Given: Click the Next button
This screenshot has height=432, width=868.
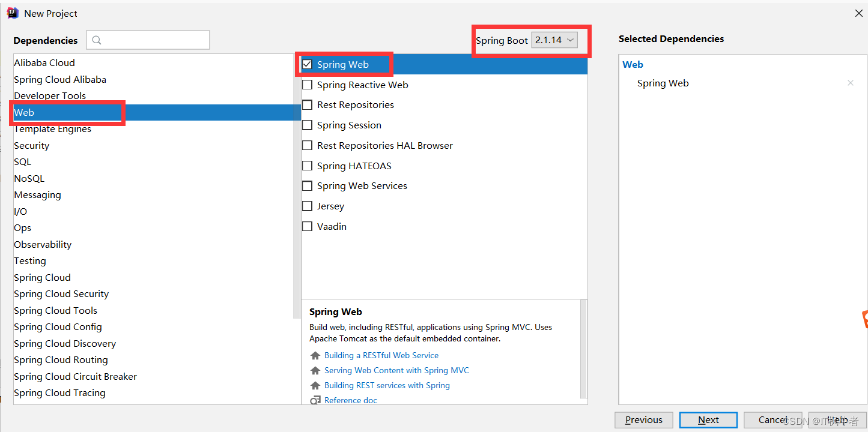Looking at the screenshot, I should point(708,420).
